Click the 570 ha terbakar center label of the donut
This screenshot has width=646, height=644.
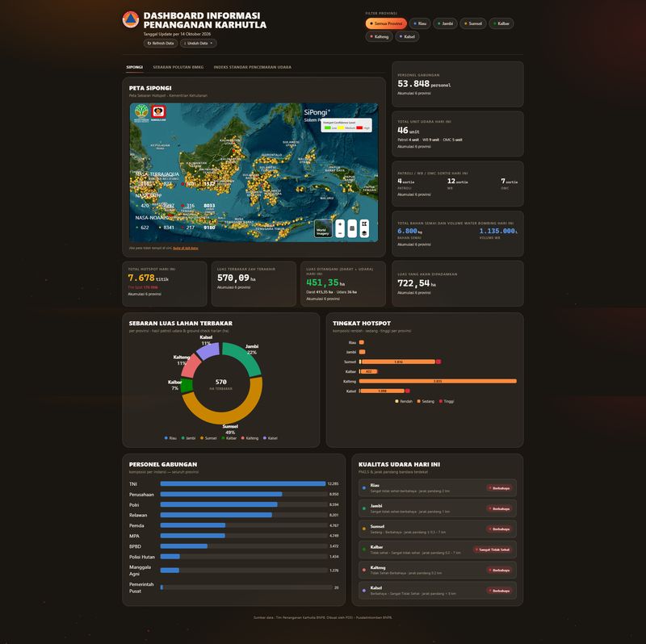click(220, 384)
